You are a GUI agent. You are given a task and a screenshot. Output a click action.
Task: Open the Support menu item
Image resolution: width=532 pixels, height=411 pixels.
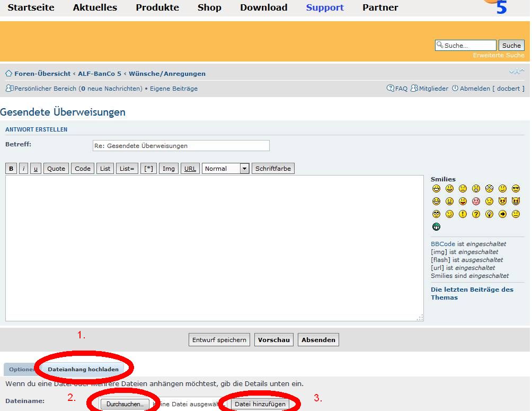click(x=325, y=7)
